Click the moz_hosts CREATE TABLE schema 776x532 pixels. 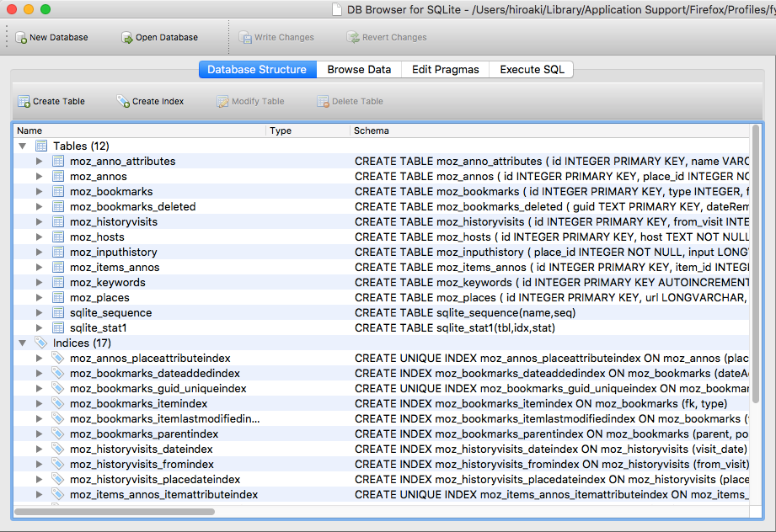pos(551,237)
